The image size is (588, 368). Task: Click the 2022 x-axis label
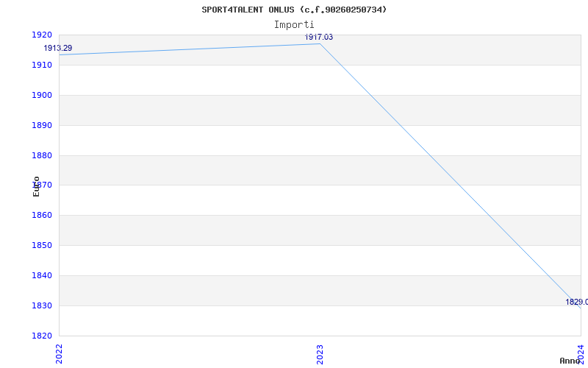point(60,354)
